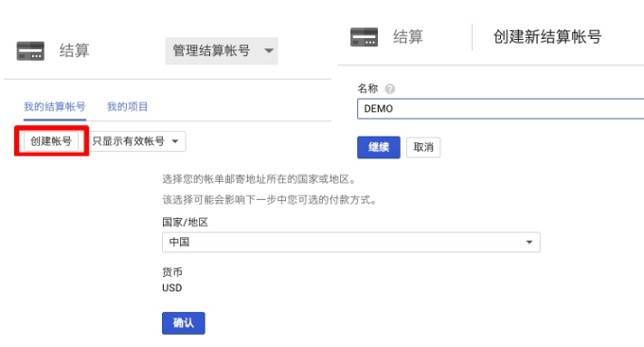Click the 取消 button
The image size is (644, 347).
(x=423, y=147)
